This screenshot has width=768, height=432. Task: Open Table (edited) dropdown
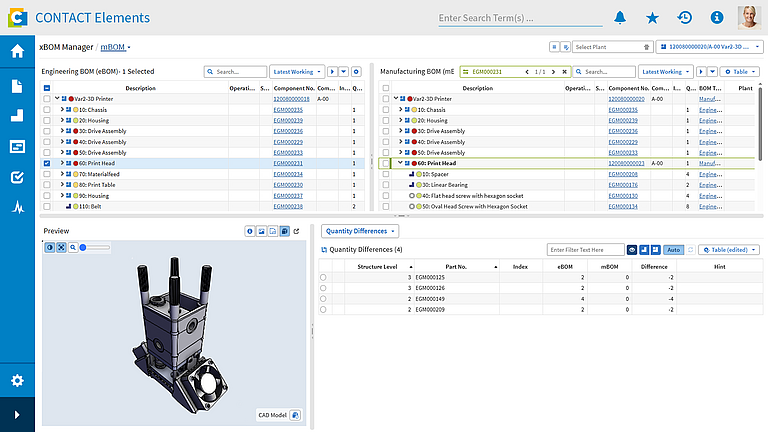tap(730, 250)
